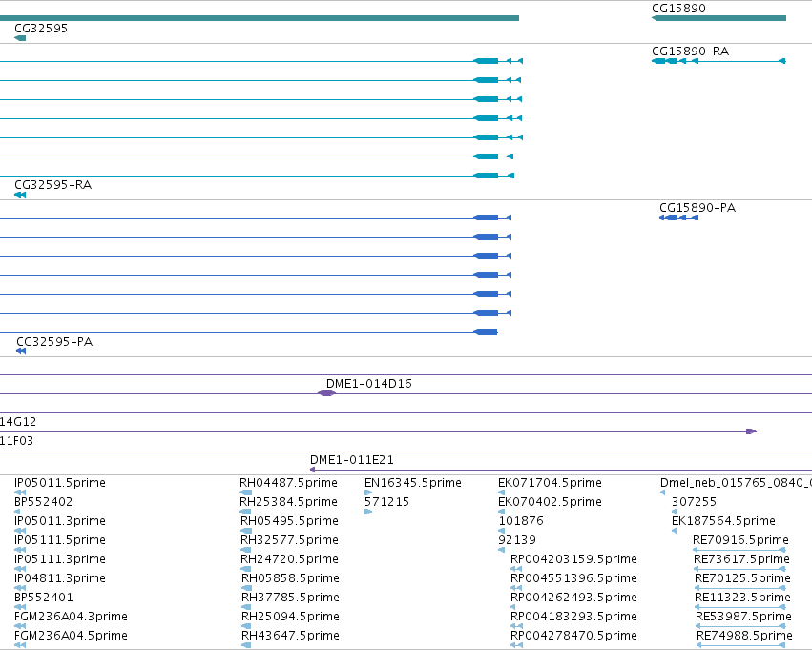Click RH05495.5prime EST label

[x=289, y=521]
